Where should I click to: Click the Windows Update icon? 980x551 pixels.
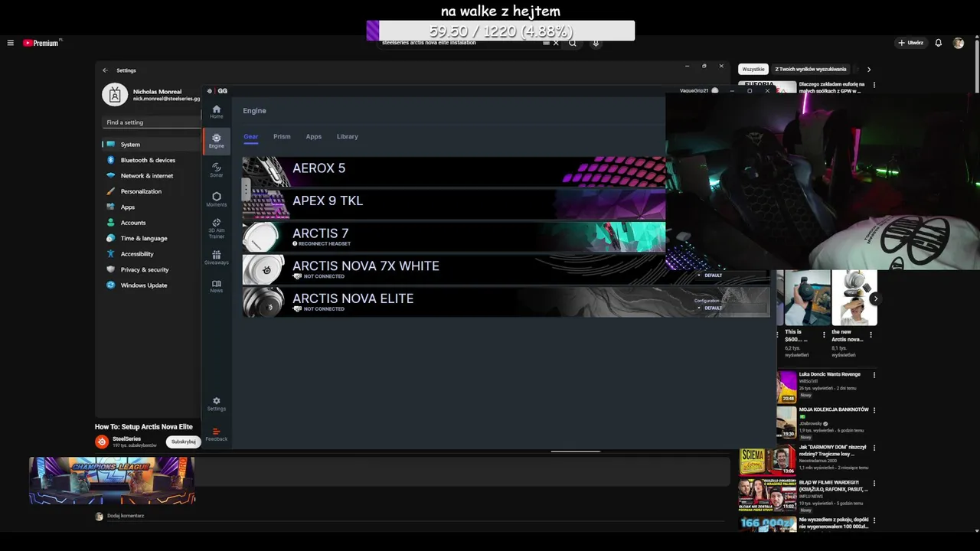pyautogui.click(x=111, y=285)
